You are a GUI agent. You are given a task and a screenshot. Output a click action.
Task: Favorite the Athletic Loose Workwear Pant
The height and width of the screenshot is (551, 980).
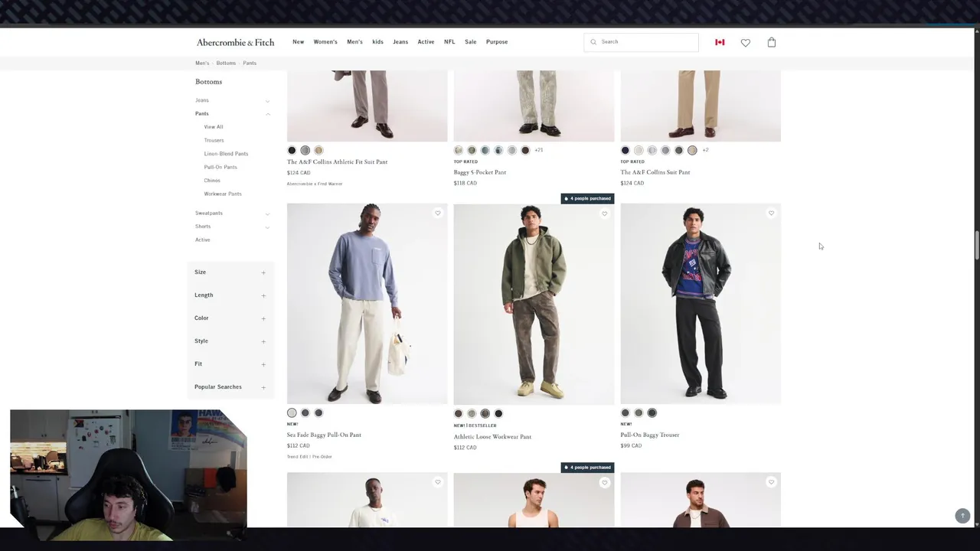click(x=604, y=214)
